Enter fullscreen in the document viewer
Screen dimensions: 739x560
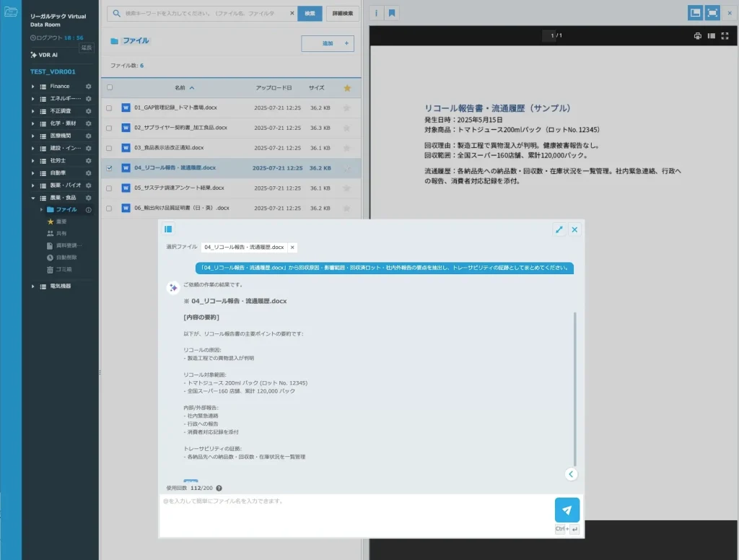click(x=725, y=35)
